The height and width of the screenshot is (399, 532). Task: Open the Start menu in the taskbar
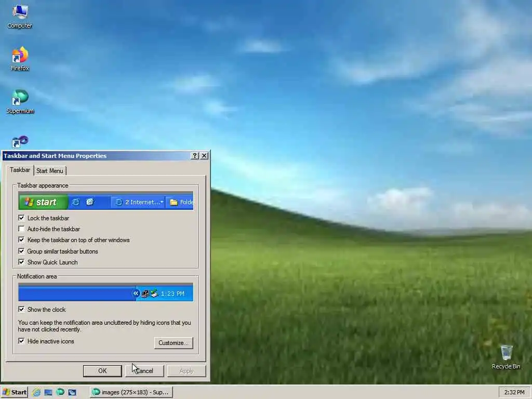click(x=14, y=392)
